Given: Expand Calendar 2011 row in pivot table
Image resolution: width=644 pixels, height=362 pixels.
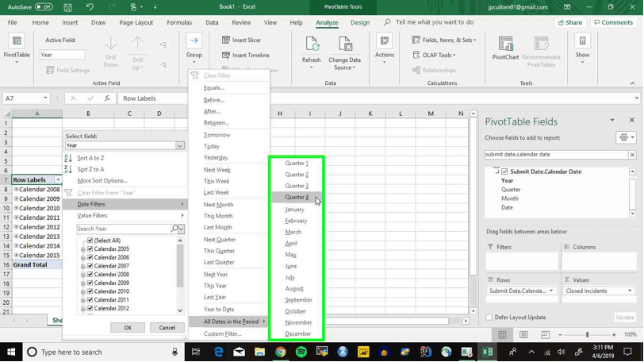Looking at the screenshot, I should [17, 218].
